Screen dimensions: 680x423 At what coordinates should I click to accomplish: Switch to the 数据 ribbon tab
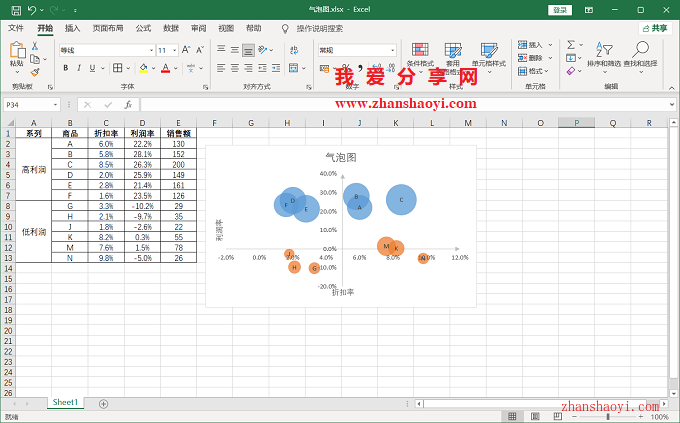point(171,28)
